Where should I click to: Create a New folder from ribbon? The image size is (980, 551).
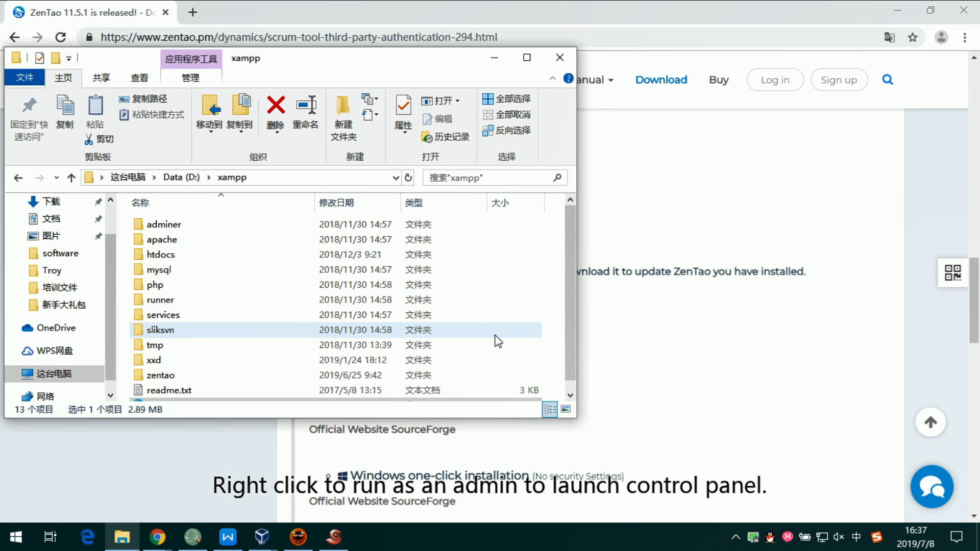pyautogui.click(x=343, y=118)
